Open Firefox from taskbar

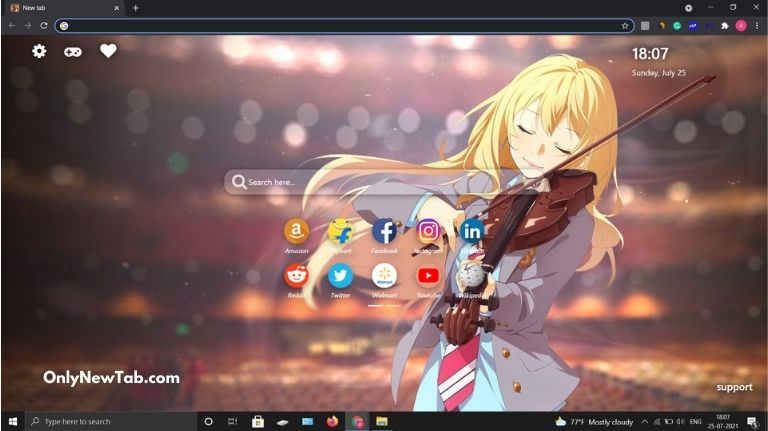(333, 421)
